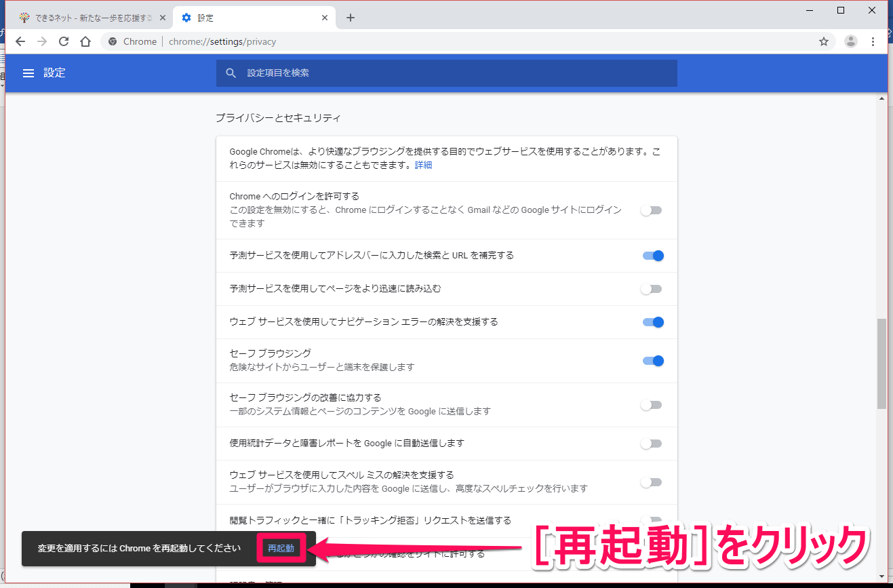Click the Chrome site info icon in address bar
Image resolution: width=893 pixels, height=588 pixels.
(113, 41)
